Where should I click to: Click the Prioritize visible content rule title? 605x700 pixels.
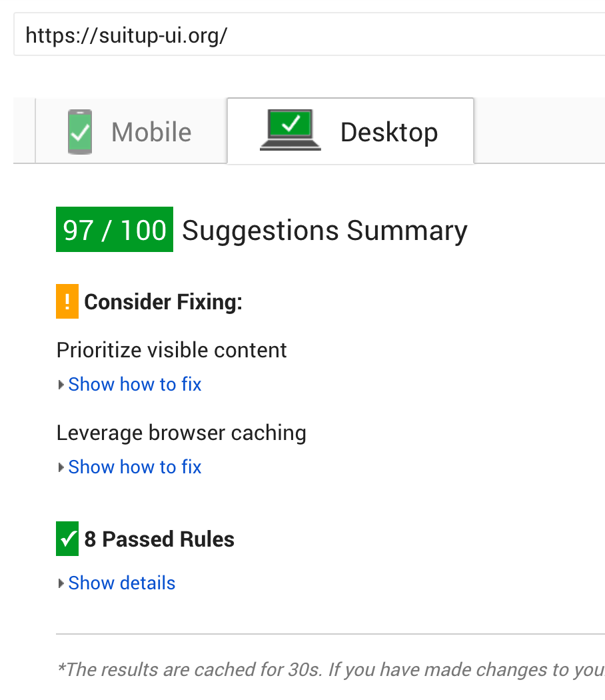coord(172,350)
